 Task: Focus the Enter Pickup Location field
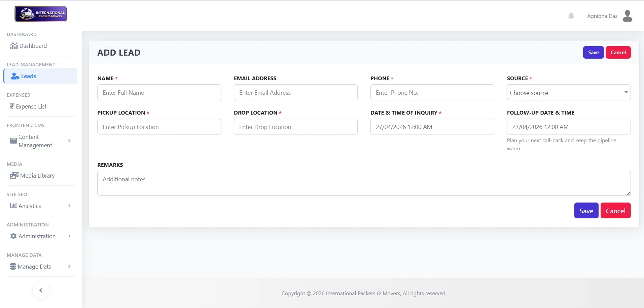(x=159, y=127)
